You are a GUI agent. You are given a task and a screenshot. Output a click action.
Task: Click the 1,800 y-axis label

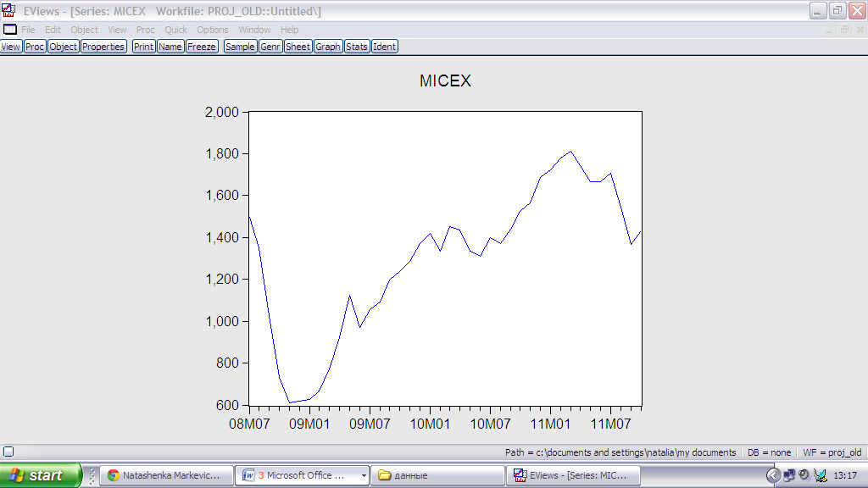click(221, 154)
